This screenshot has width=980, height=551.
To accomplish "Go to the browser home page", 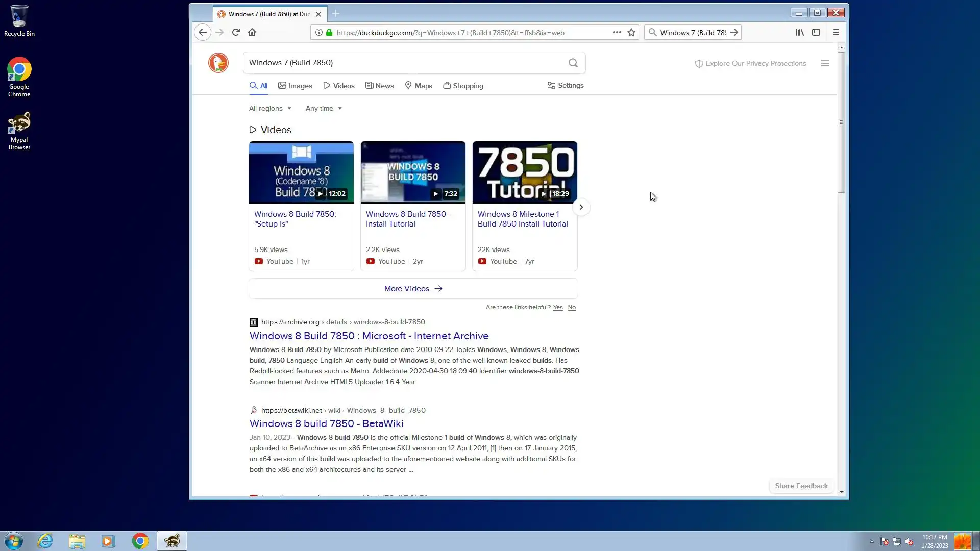I will [252, 32].
